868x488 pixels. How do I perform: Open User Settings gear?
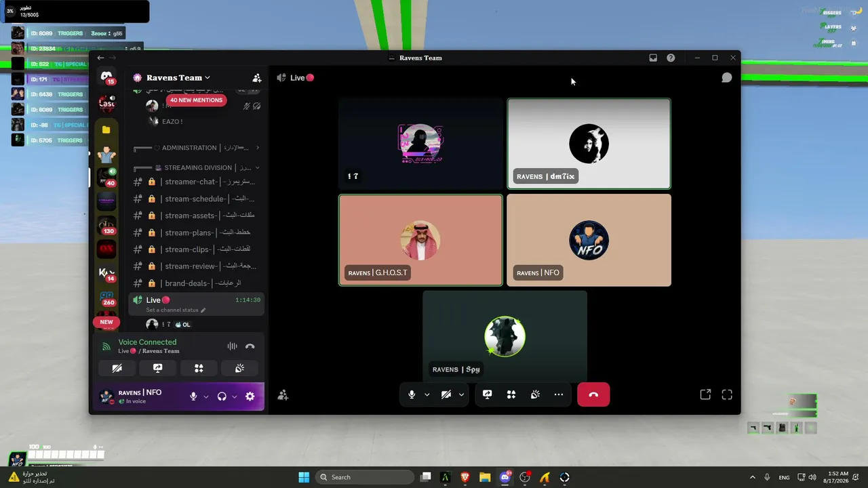point(250,396)
